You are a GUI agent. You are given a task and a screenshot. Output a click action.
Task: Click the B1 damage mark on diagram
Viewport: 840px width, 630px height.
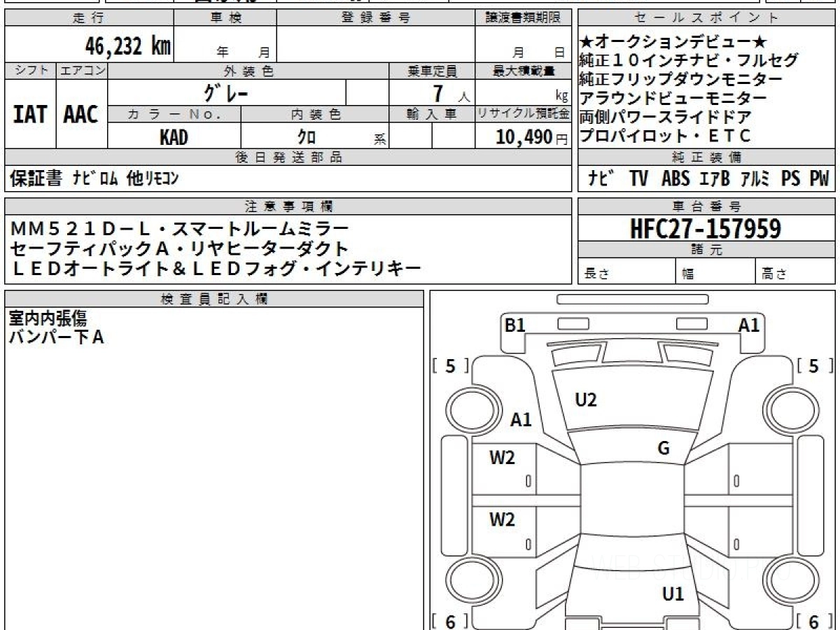[515, 325]
